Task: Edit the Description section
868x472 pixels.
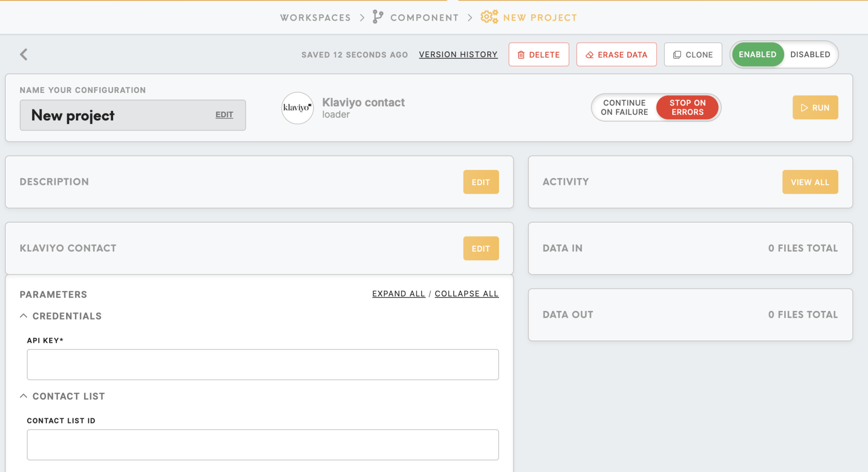Action: click(x=481, y=182)
